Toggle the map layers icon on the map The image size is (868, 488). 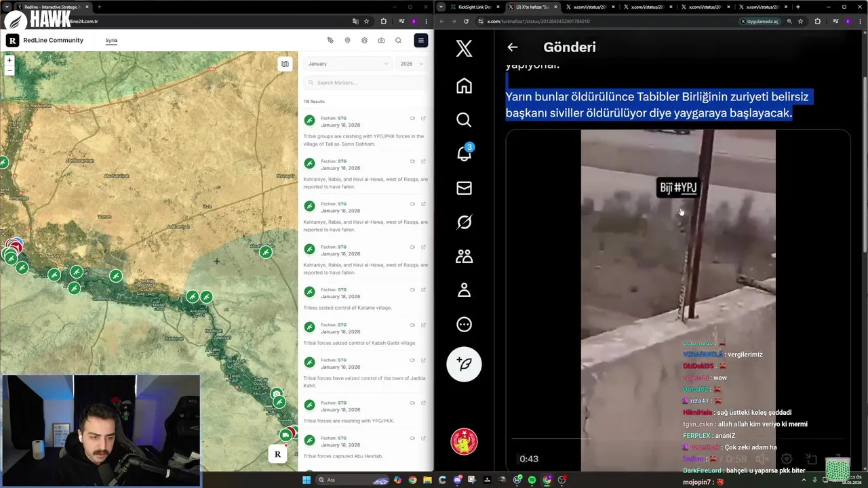[x=285, y=64]
